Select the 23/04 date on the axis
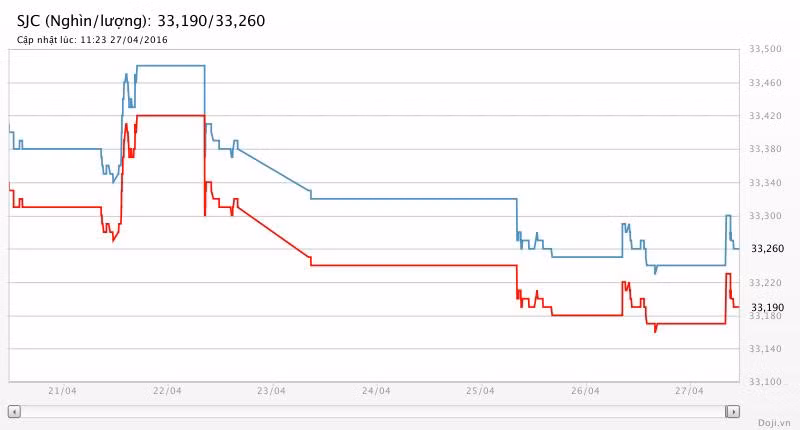The height and width of the screenshot is (430, 800). click(271, 391)
